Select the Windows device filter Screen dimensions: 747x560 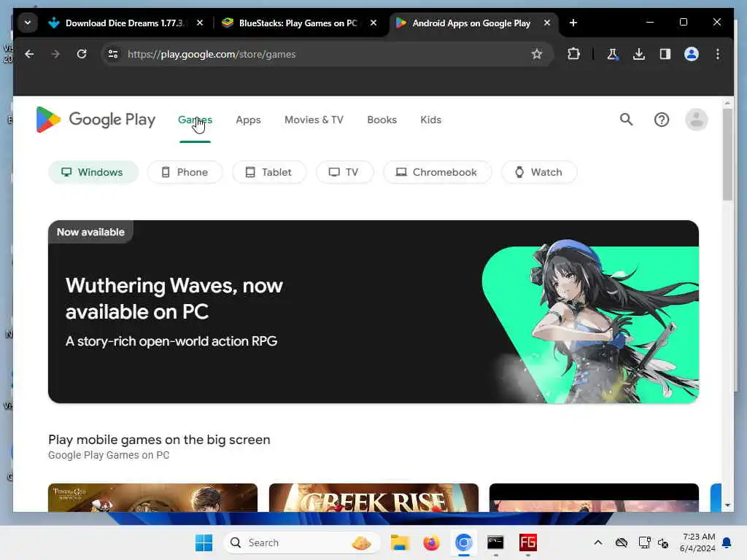tap(93, 172)
